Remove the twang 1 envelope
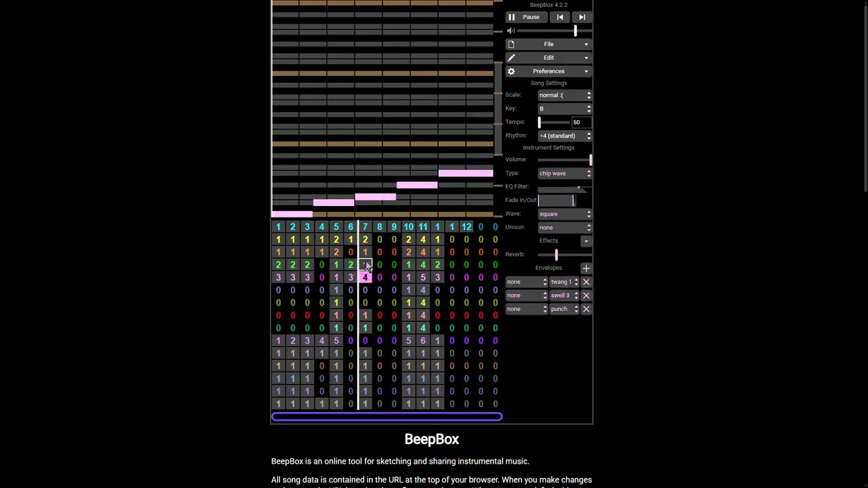The height and width of the screenshot is (488, 868). tap(586, 282)
